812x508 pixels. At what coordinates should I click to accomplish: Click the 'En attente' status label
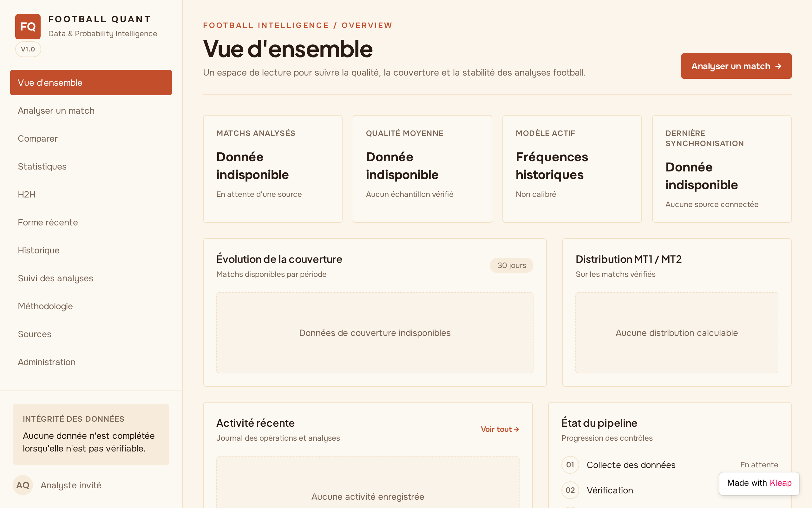759,465
